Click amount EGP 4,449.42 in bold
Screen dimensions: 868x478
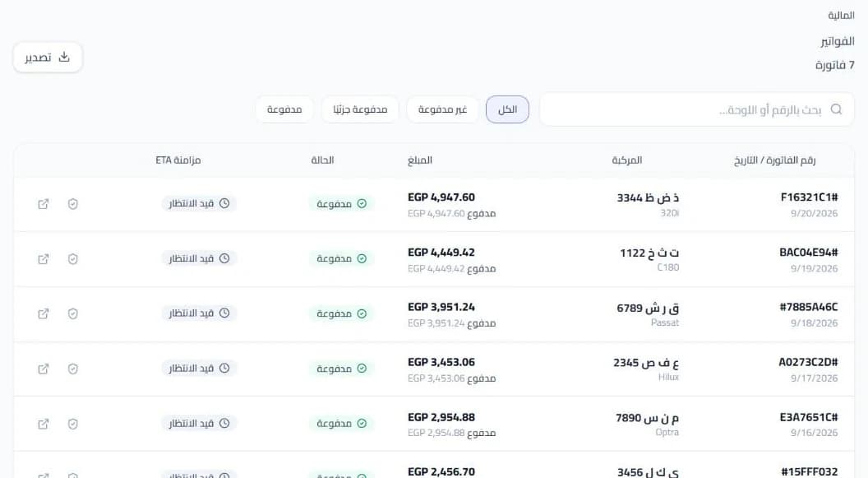441,253
